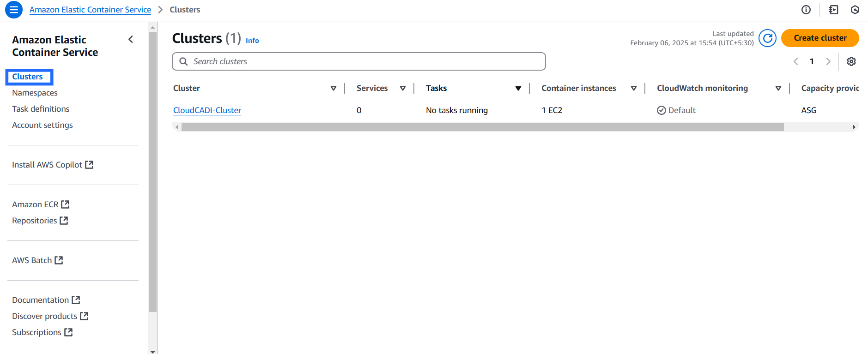Click the hexagon clock icon top right
868x354 pixels.
tap(855, 10)
